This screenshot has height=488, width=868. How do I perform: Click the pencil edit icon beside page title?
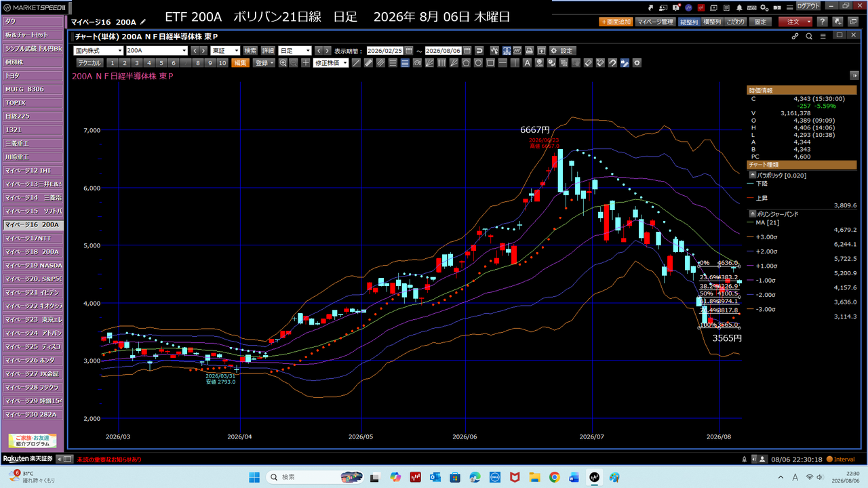click(x=143, y=22)
